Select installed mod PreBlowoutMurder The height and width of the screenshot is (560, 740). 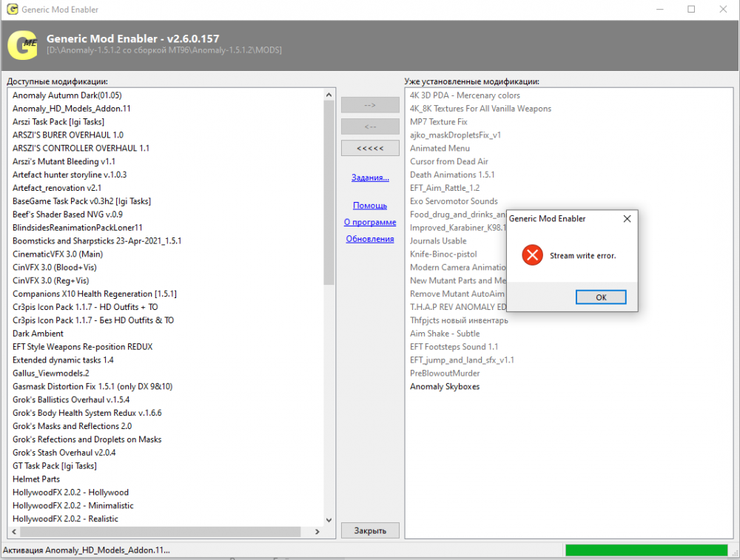coord(445,373)
